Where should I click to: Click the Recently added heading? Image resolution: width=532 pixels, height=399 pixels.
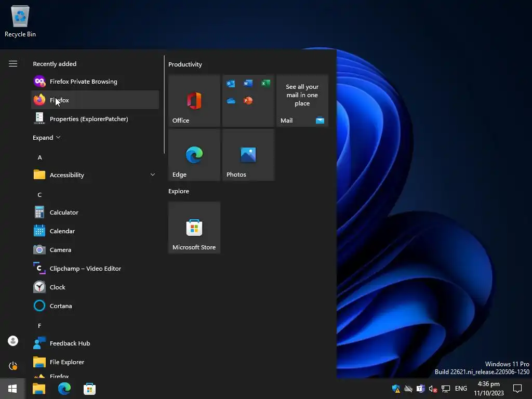[x=55, y=64]
